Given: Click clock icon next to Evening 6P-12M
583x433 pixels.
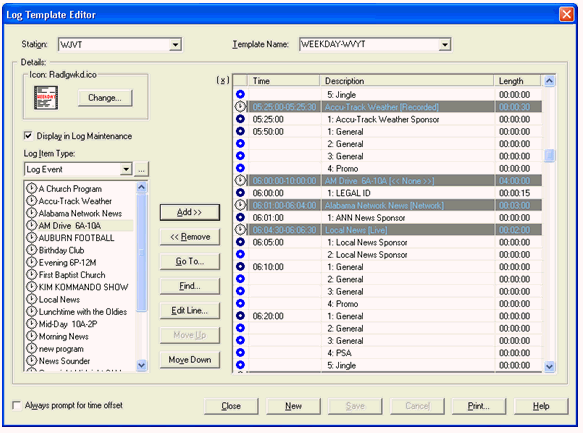Looking at the screenshot, I should click(x=32, y=262).
